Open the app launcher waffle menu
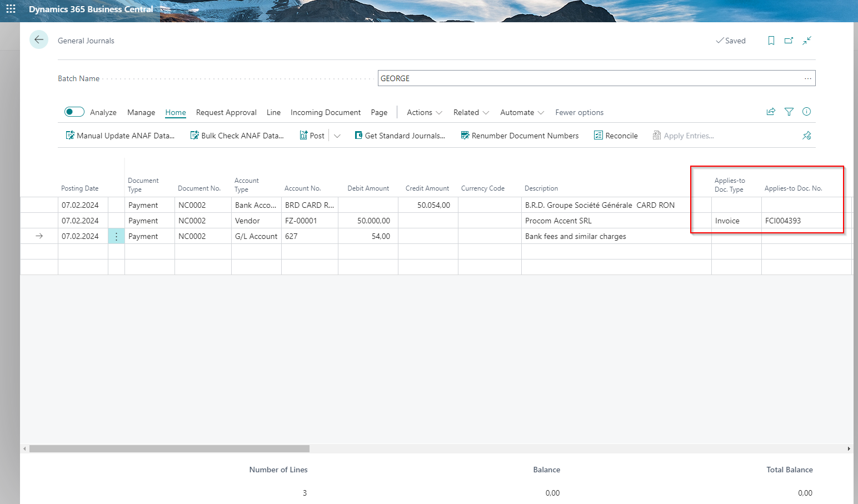This screenshot has height=504, width=858. pyautogui.click(x=11, y=9)
